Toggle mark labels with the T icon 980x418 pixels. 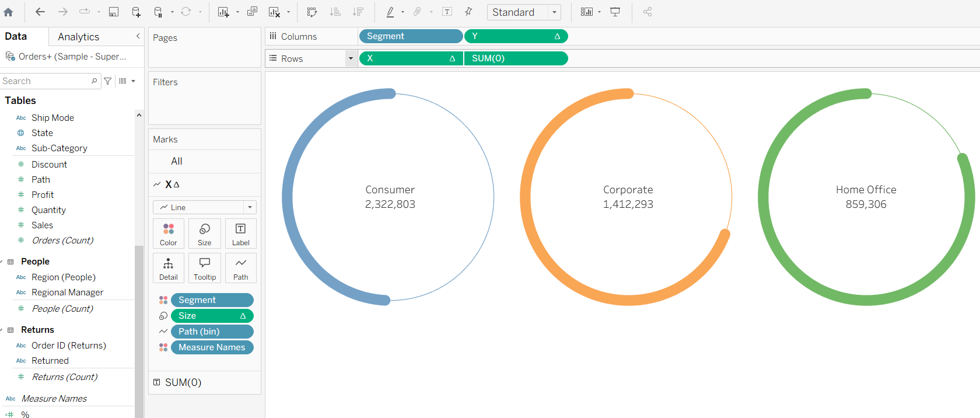click(447, 12)
